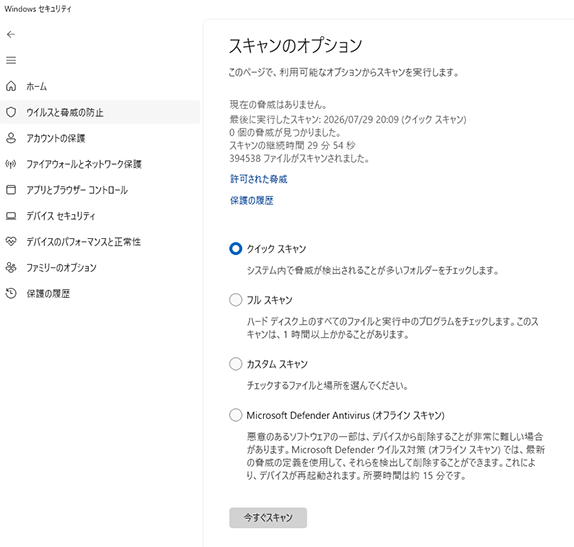Click the 今すぐスキャン button
The image size is (574, 547).
tap(268, 517)
